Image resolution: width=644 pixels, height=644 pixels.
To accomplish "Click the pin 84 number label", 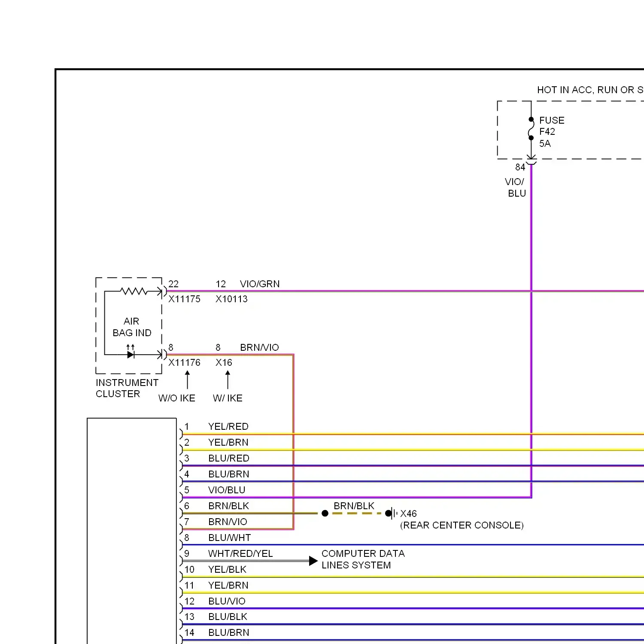I will pos(520,167).
